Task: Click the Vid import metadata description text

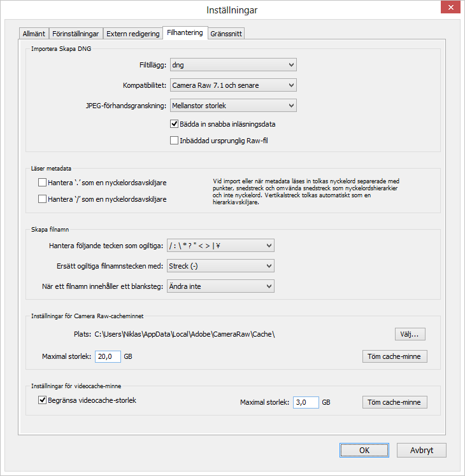Action: coord(306,192)
